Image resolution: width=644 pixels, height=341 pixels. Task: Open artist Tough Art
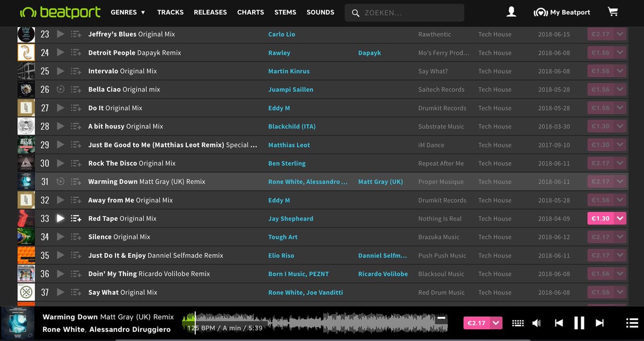coord(283,237)
